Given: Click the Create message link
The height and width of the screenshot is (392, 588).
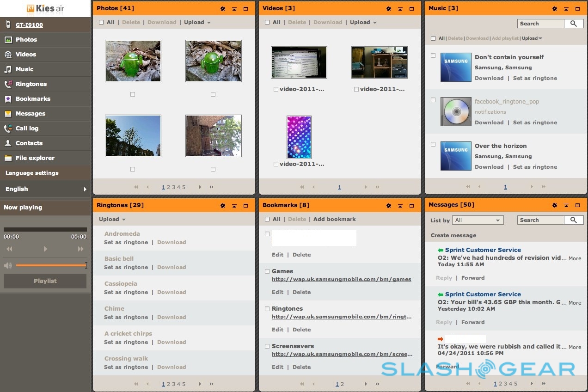Looking at the screenshot, I should coord(453,235).
